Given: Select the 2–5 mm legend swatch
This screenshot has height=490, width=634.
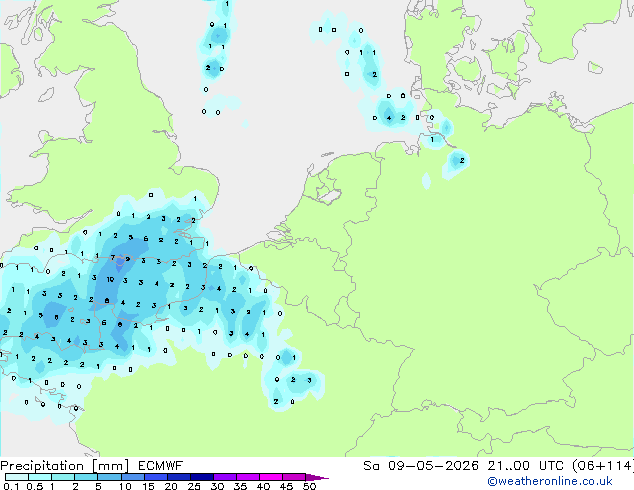Looking at the screenshot, I should [x=86, y=477].
